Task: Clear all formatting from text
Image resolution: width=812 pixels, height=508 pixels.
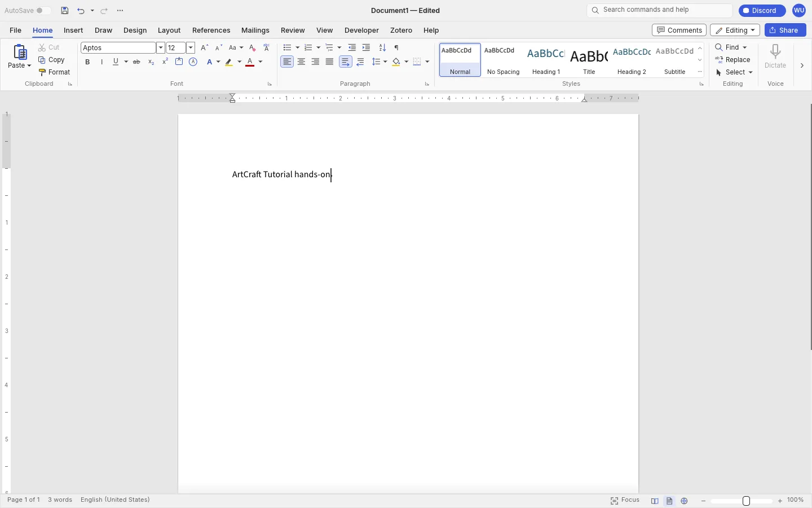Action: point(253,48)
